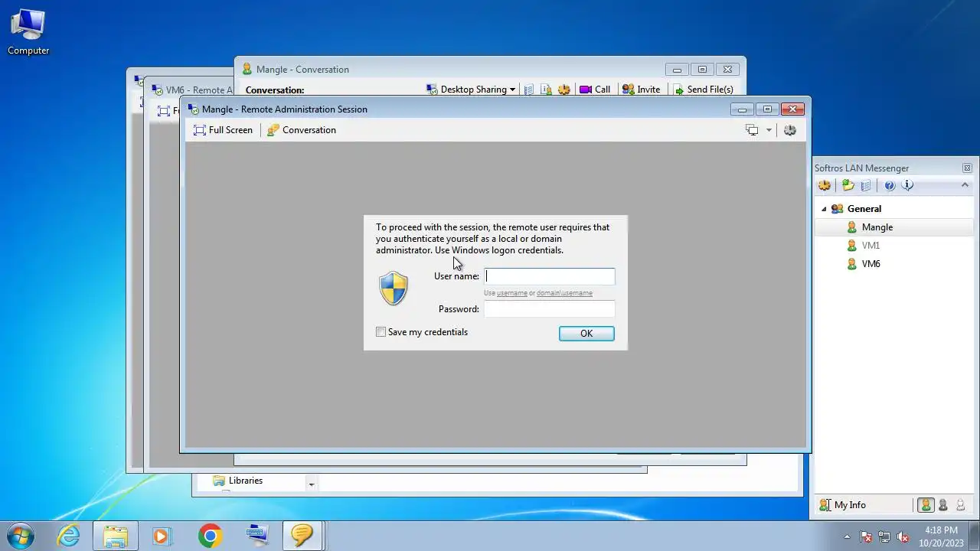Click the 'username' hint link
Viewport: 980px width, 551px height.
(512, 293)
